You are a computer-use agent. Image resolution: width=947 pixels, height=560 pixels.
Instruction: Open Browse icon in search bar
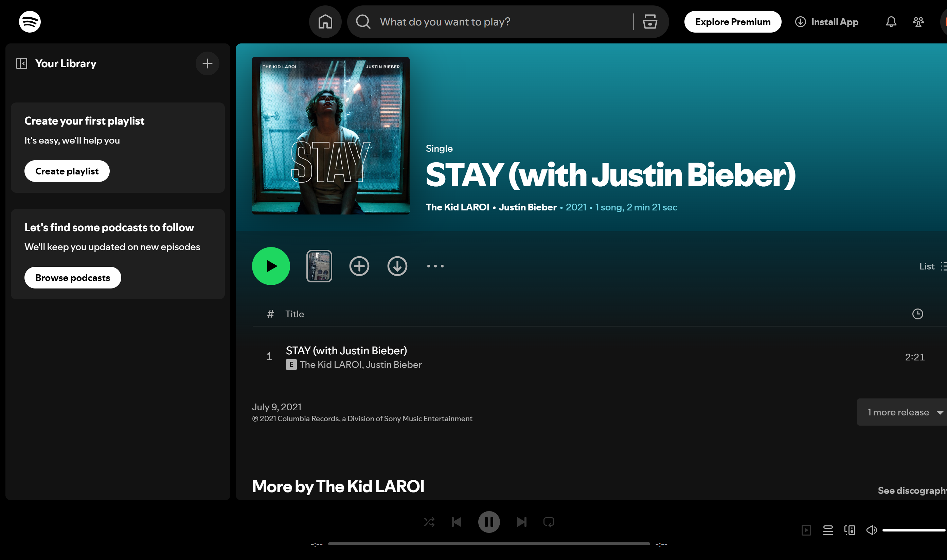coord(650,22)
